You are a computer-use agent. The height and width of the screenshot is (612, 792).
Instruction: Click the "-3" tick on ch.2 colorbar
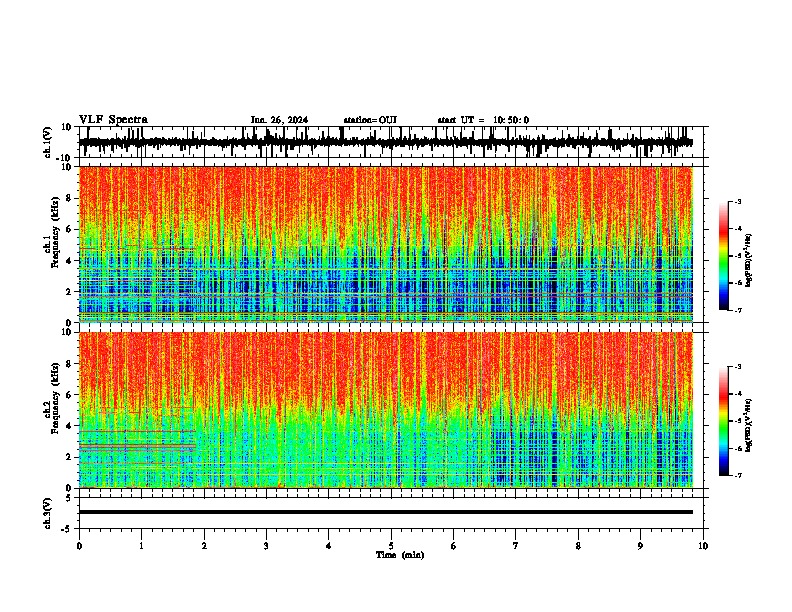click(737, 367)
